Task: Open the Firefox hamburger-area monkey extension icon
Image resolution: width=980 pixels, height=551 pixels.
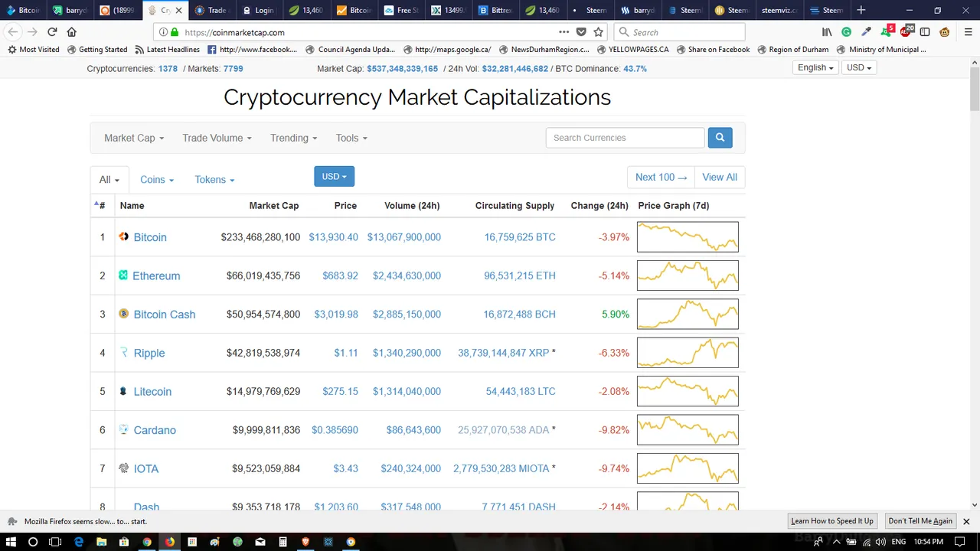Action: click(945, 32)
